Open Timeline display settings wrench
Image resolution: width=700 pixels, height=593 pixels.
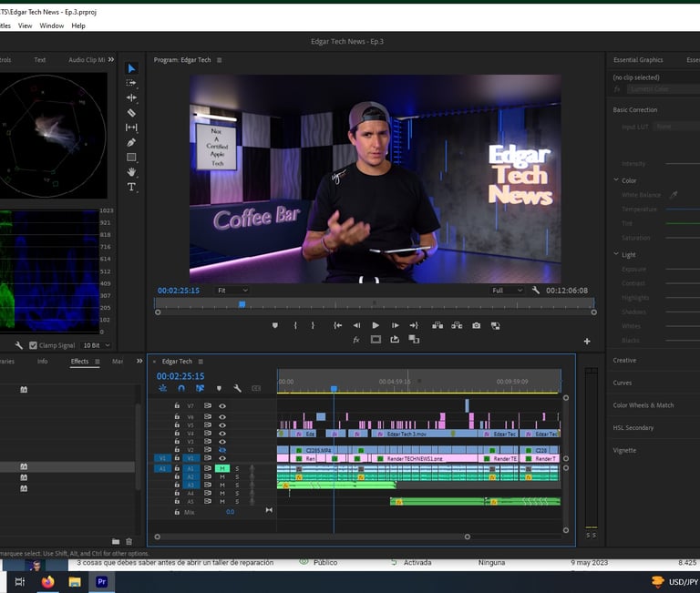point(237,388)
